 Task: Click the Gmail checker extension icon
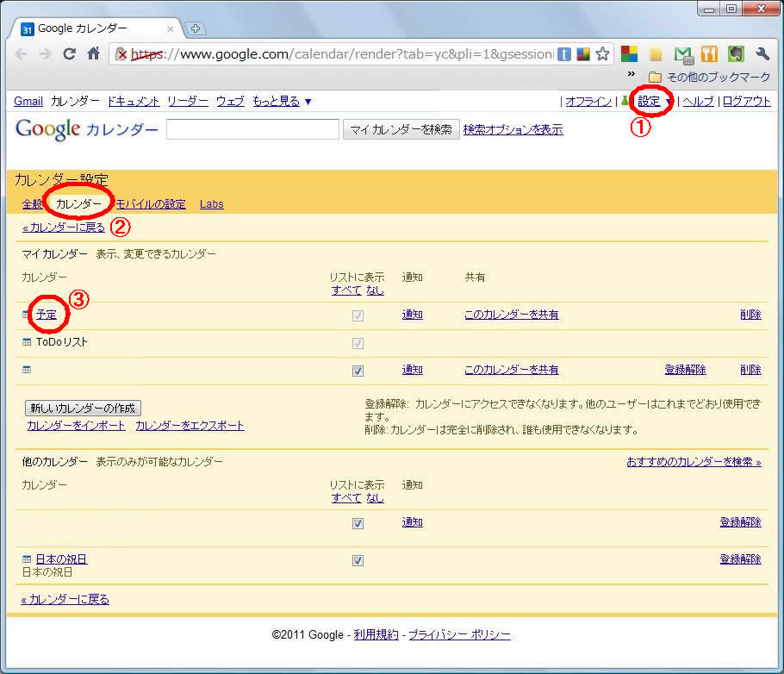click(683, 54)
